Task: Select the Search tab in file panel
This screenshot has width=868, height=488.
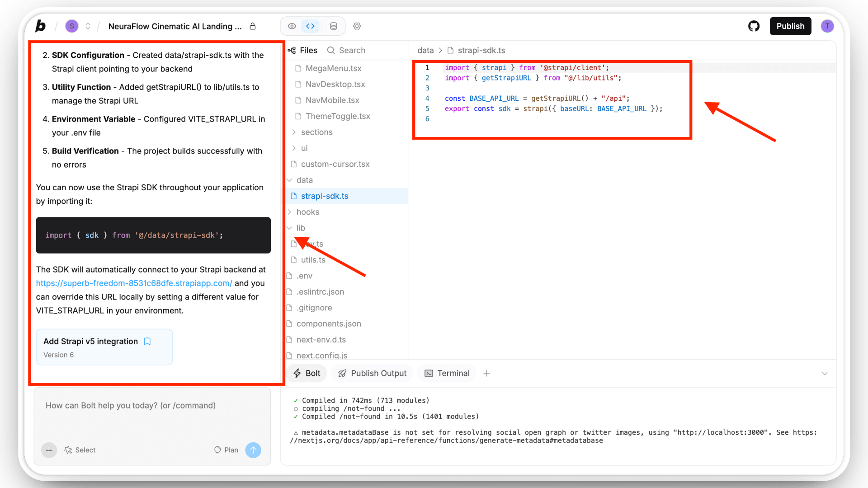Action: 346,50
